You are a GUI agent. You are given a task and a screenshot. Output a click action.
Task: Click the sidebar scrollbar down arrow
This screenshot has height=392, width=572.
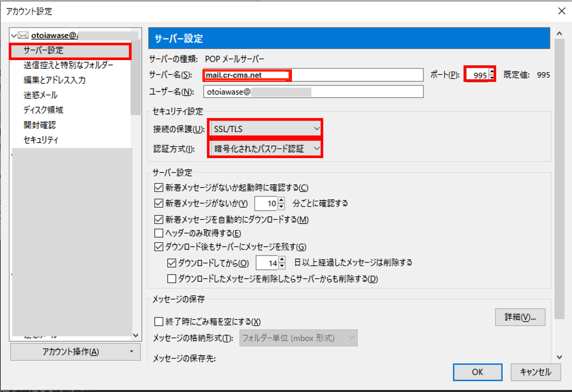(x=135, y=336)
